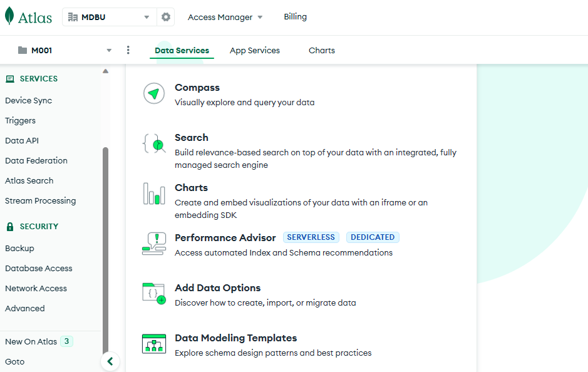Switch to the Charts tab

(x=322, y=50)
